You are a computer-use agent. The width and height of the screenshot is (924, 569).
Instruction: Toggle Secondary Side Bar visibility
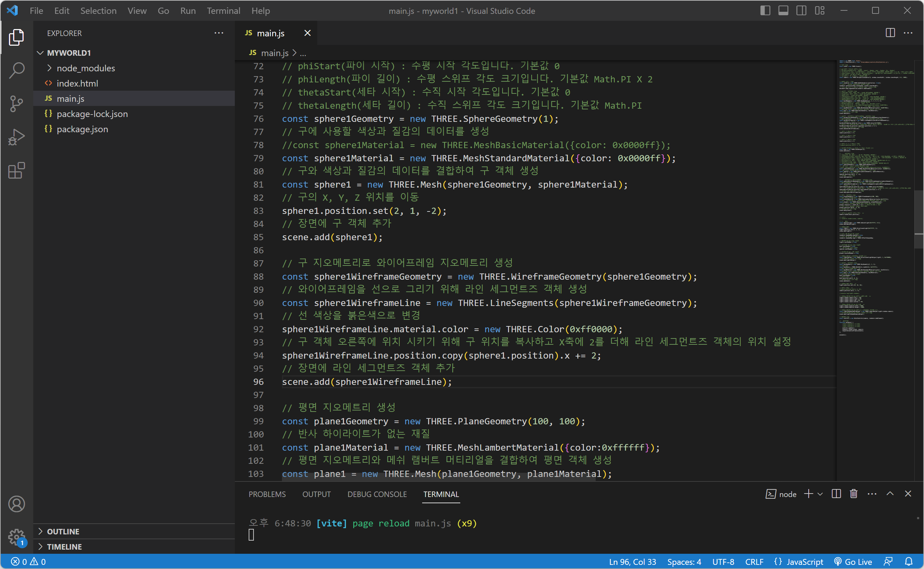(x=801, y=10)
